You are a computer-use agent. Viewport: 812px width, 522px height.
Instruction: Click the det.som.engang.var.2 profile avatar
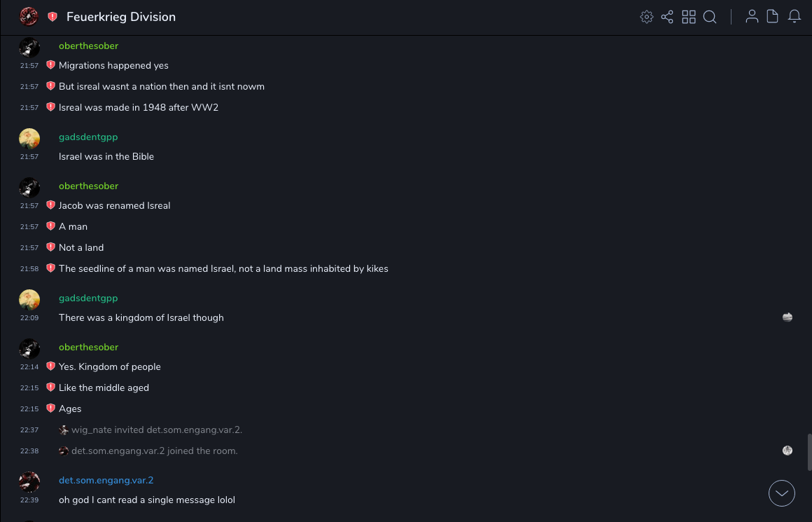coord(29,482)
